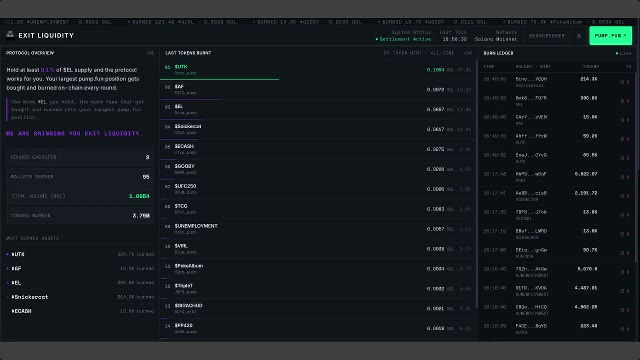Screen dimensions: 640x360
Task: Click the green progress bar under $UTK
Action: (220, 79)
